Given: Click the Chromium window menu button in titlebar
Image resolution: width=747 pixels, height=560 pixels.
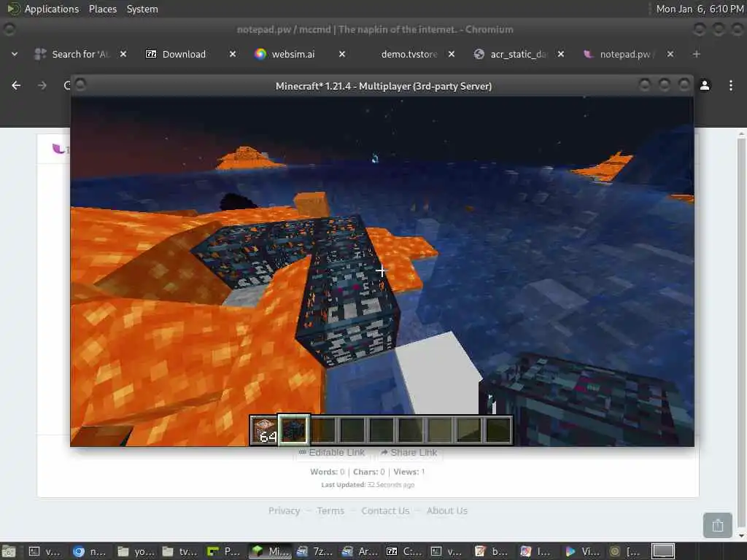Looking at the screenshot, I should point(9,29).
